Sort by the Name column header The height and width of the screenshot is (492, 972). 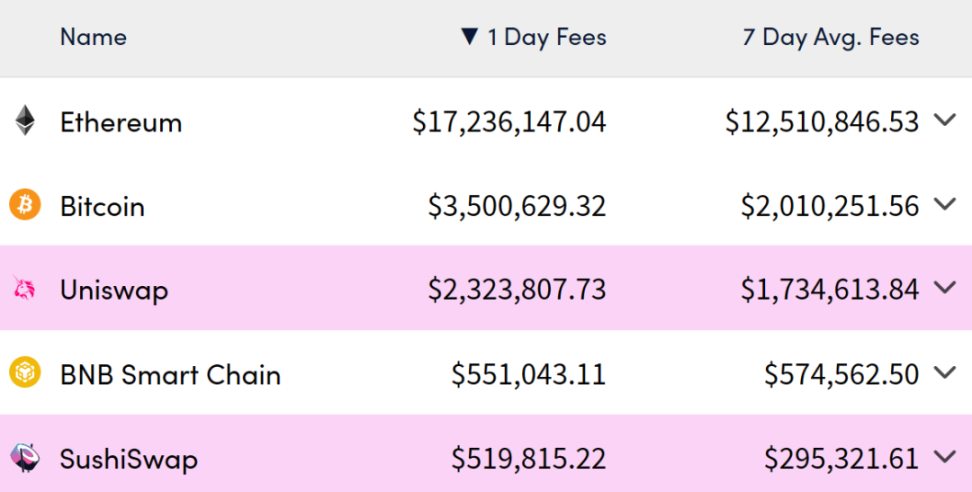tap(94, 37)
